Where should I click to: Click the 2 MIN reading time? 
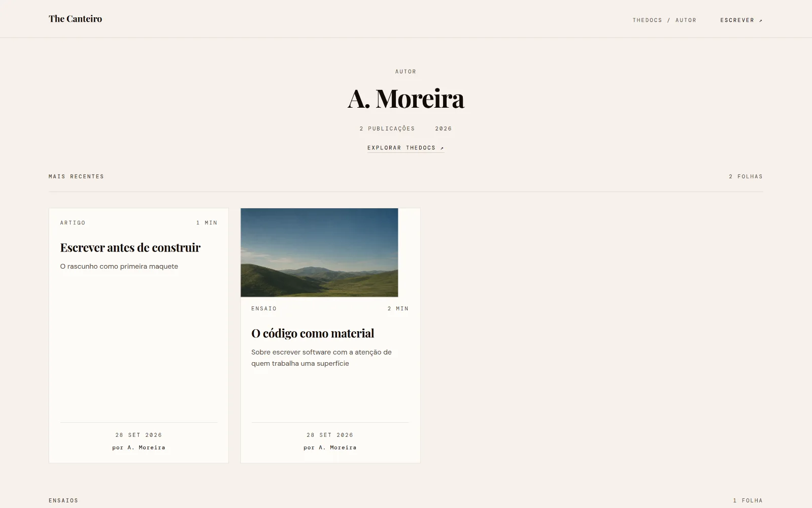click(398, 308)
